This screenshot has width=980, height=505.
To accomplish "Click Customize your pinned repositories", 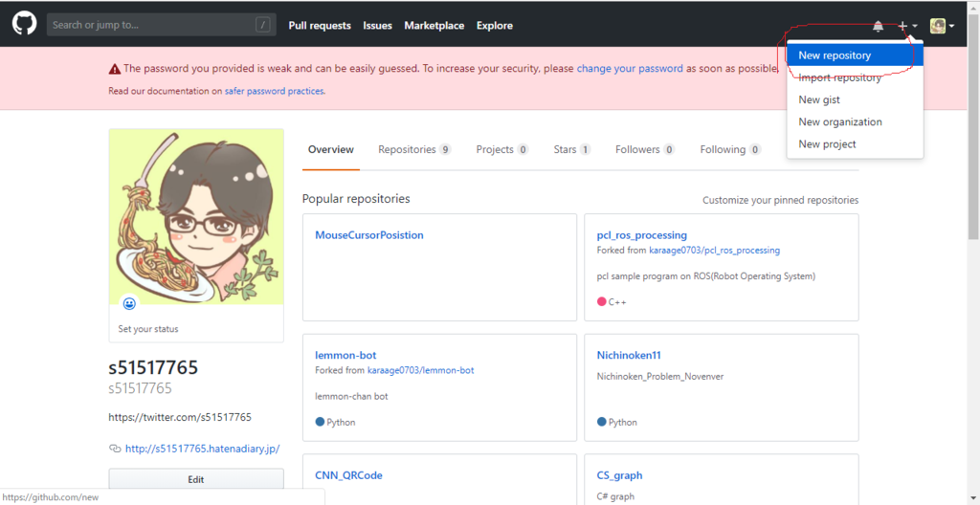I will (781, 201).
